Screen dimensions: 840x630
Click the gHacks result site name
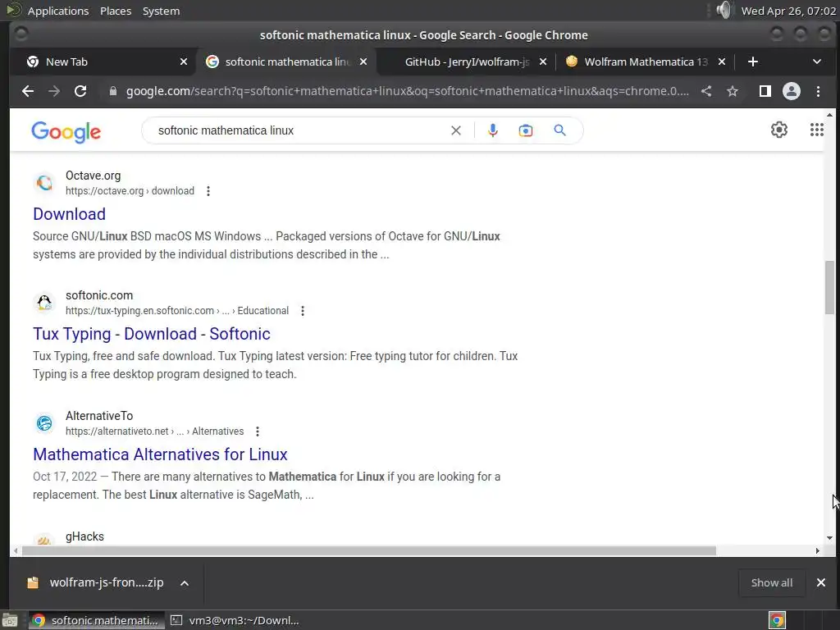(x=84, y=536)
